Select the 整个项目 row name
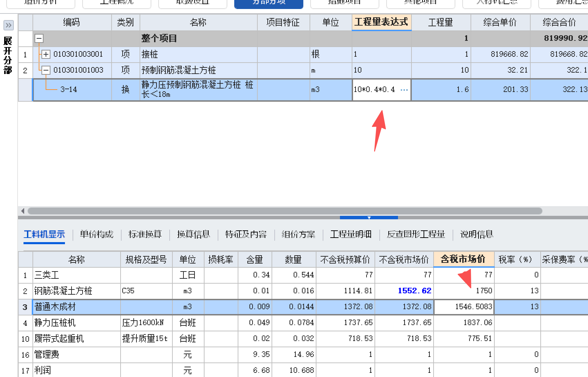The image size is (588, 377). [x=159, y=38]
